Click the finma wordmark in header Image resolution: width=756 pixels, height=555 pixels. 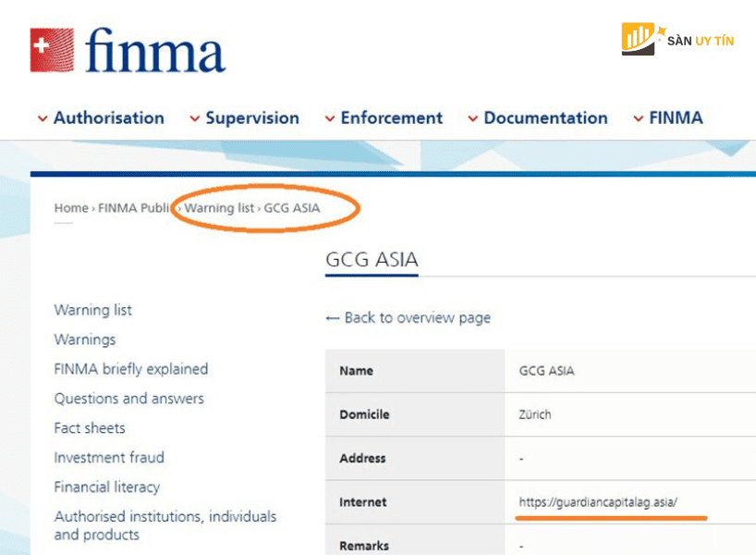(155, 50)
